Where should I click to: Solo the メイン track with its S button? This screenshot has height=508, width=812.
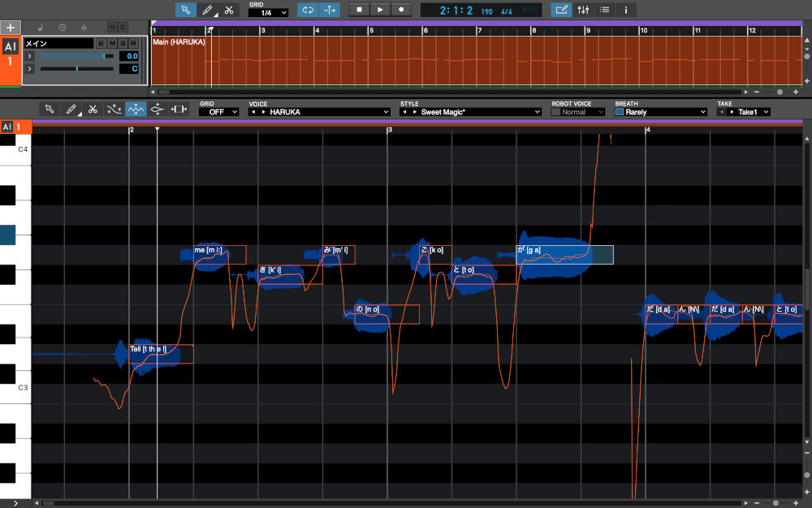pyautogui.click(x=122, y=43)
